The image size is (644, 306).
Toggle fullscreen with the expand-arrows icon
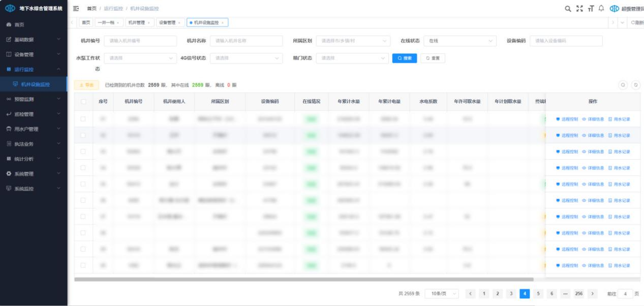(579, 9)
